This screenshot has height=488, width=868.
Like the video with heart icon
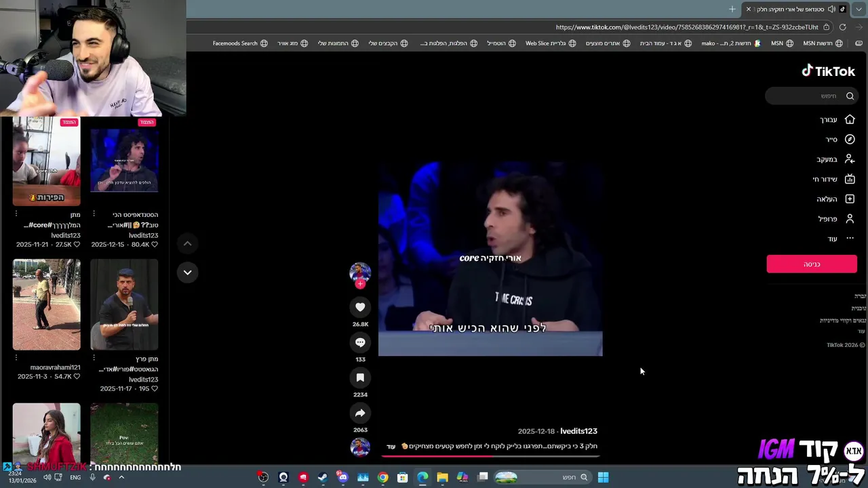(x=360, y=307)
